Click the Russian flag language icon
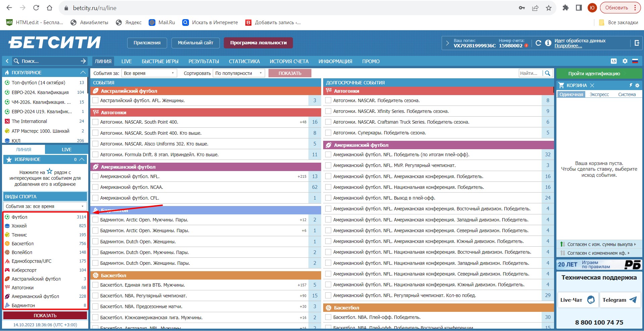644x331 pixels. (635, 61)
